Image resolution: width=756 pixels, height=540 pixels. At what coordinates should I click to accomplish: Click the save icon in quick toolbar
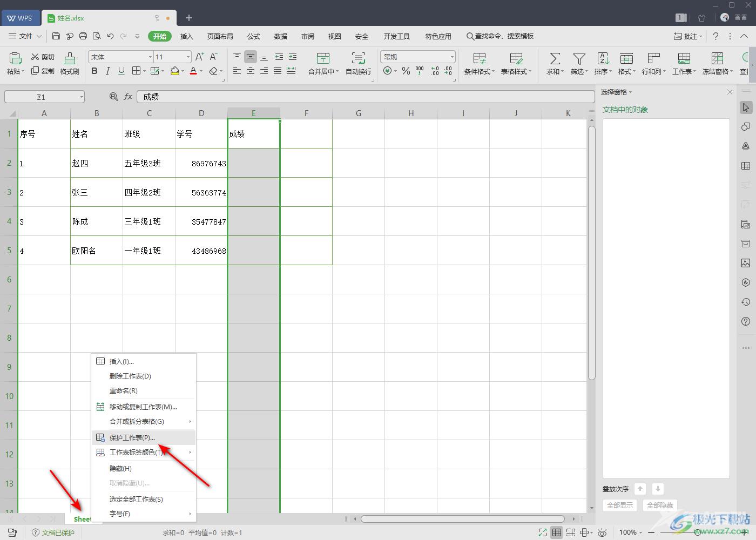pyautogui.click(x=56, y=36)
